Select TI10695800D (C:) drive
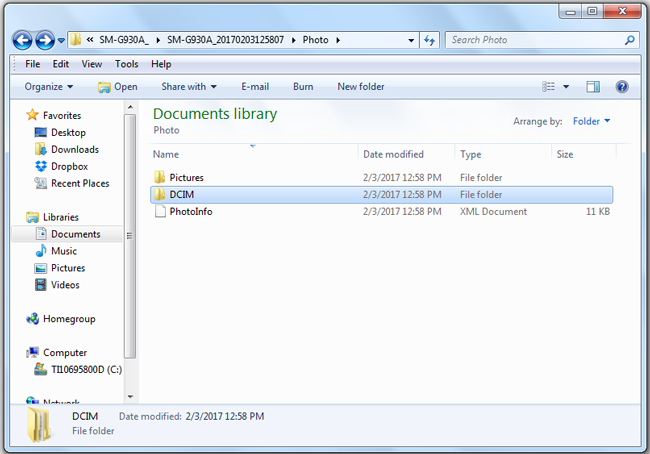650x454 pixels. (78, 369)
